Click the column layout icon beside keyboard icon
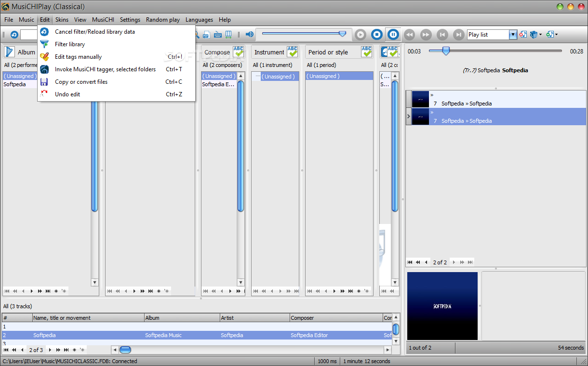The width and height of the screenshot is (588, 366). pyautogui.click(x=228, y=35)
